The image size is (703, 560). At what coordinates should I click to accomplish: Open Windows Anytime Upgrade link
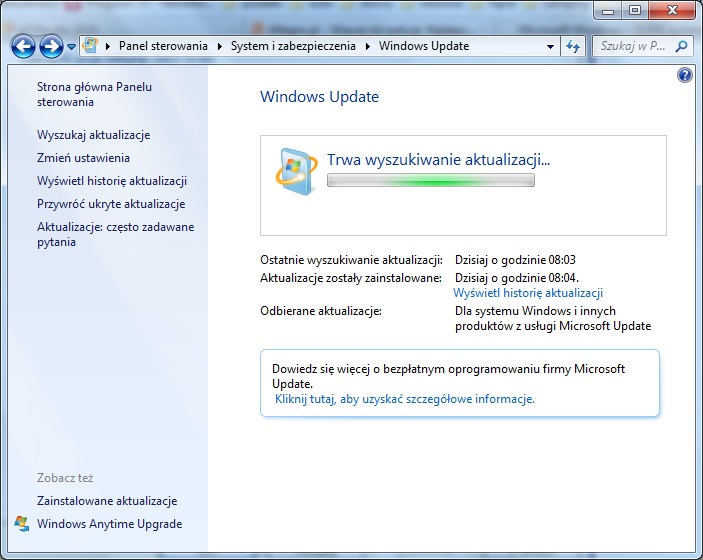click(x=109, y=524)
